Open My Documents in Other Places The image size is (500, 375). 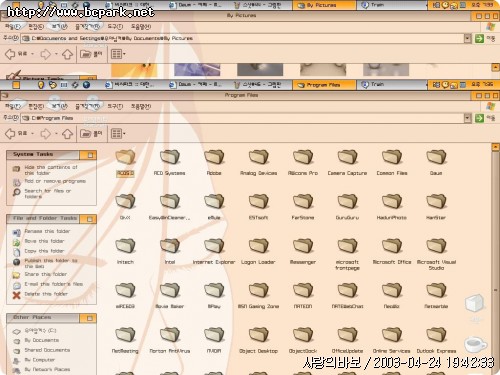point(42,340)
